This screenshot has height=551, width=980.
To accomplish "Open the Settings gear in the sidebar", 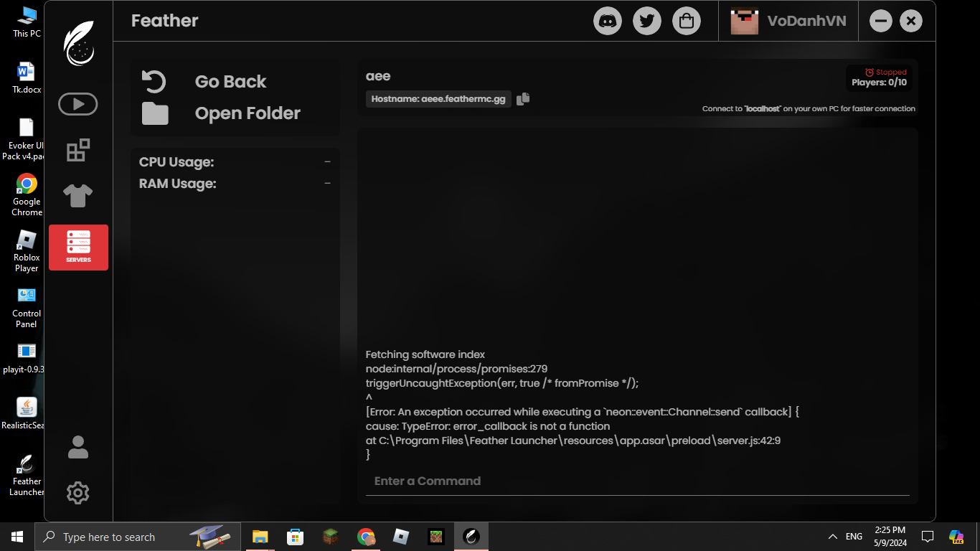I will click(x=78, y=493).
